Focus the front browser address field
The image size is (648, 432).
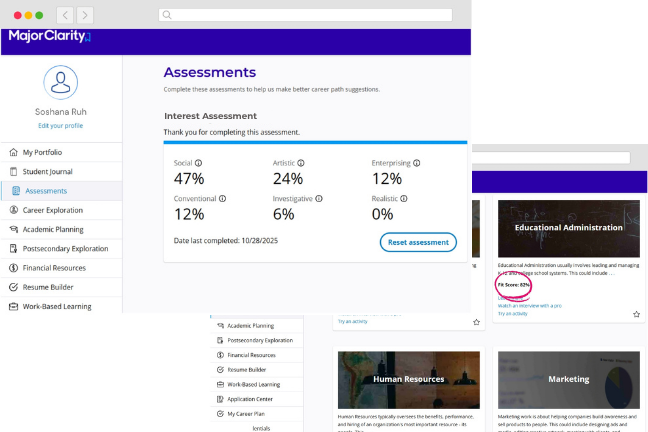305,15
